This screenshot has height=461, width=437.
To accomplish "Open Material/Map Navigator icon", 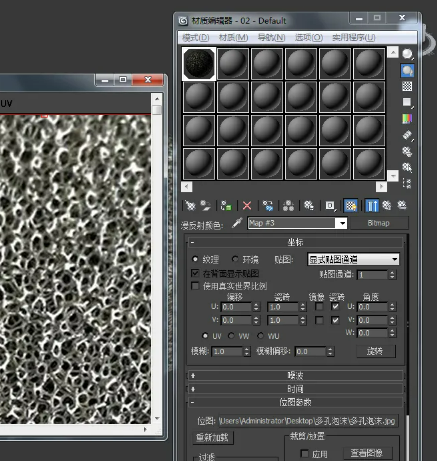I will [407, 183].
